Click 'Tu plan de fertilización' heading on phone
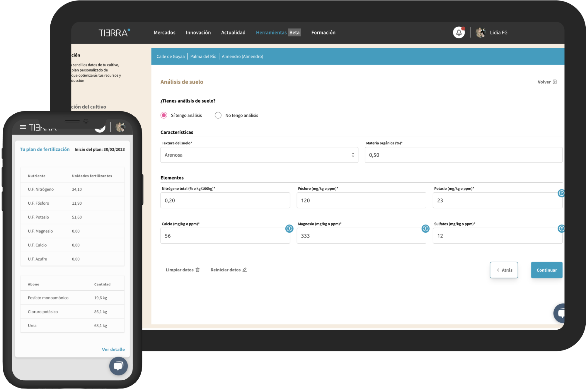 [x=45, y=149]
